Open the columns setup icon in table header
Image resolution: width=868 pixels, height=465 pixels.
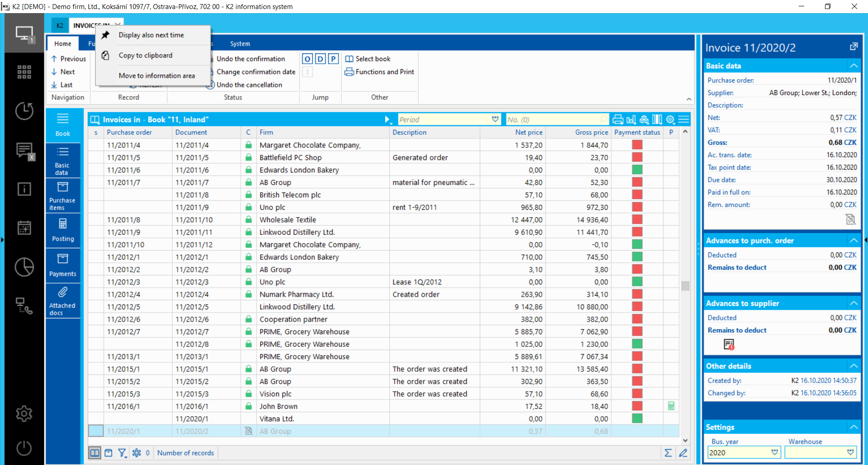657,119
